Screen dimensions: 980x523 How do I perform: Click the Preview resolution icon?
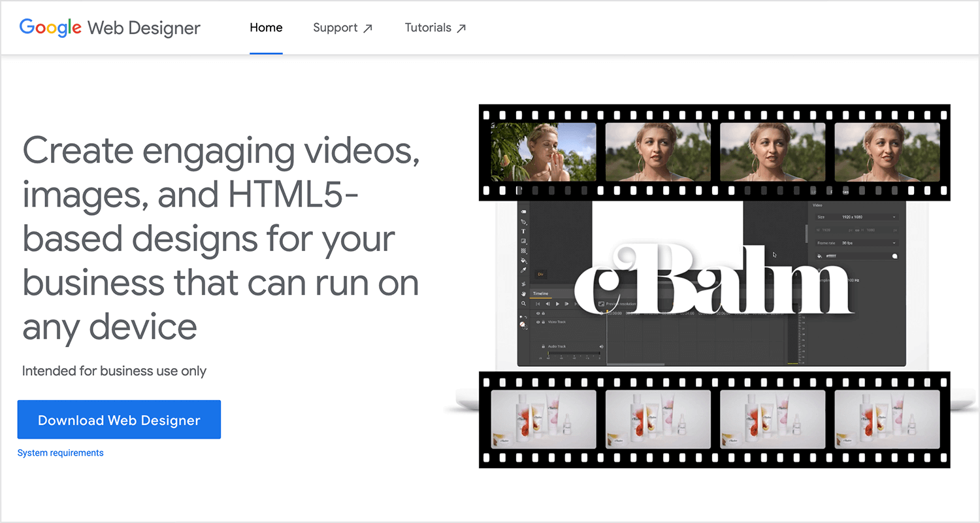[x=601, y=303]
